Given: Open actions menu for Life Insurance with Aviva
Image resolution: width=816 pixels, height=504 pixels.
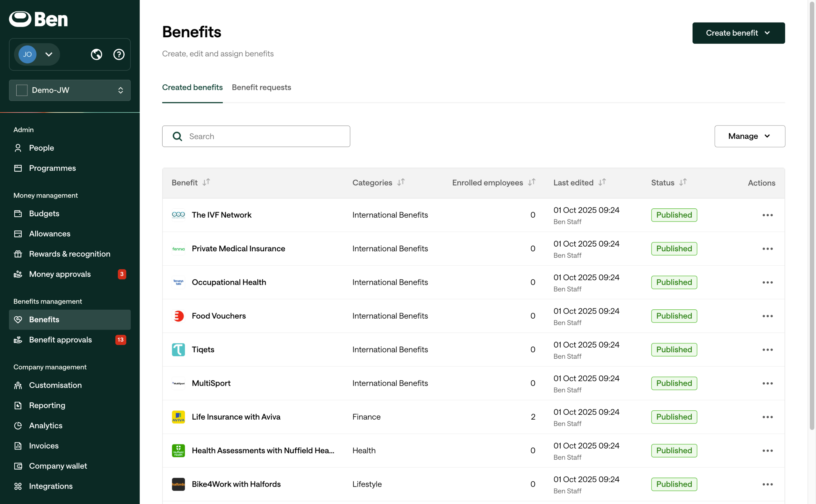Looking at the screenshot, I should click(x=767, y=417).
